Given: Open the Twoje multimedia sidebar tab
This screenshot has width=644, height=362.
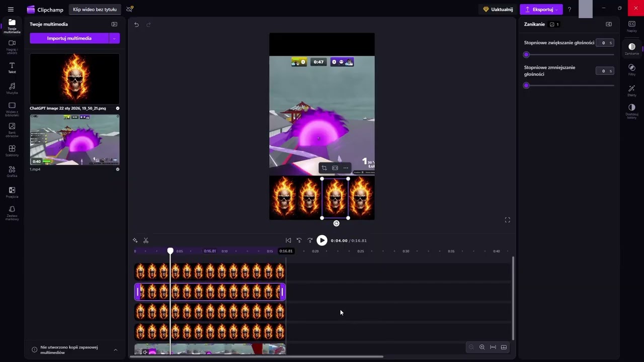Looking at the screenshot, I should pos(12,26).
